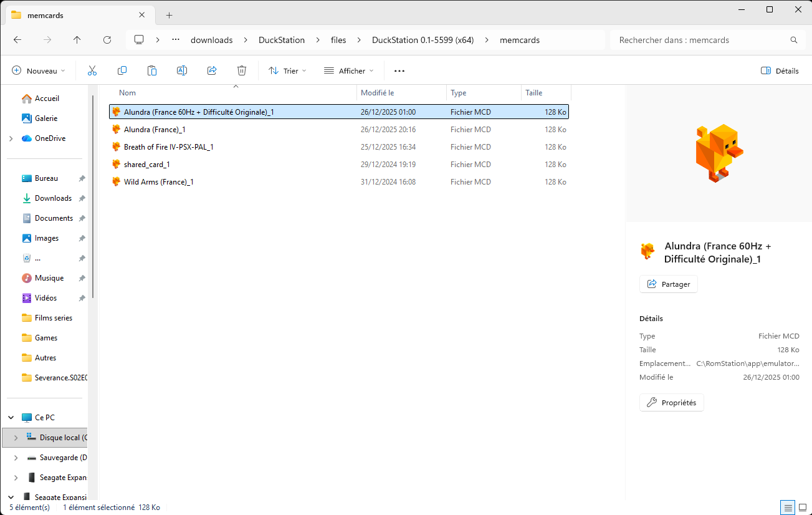Toggle the Détails pane button
Viewport: 812px width, 515px height.
[780, 71]
